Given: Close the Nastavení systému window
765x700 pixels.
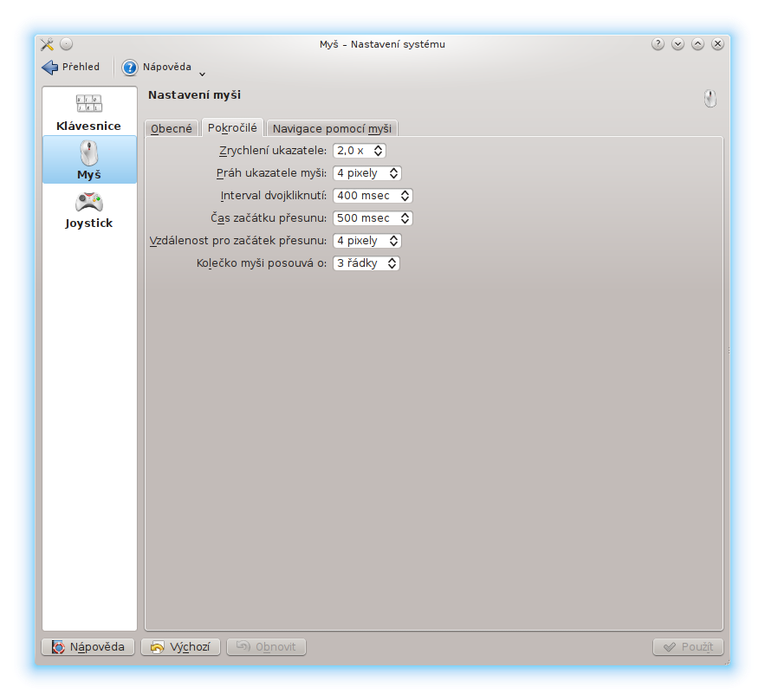Looking at the screenshot, I should pyautogui.click(x=717, y=44).
